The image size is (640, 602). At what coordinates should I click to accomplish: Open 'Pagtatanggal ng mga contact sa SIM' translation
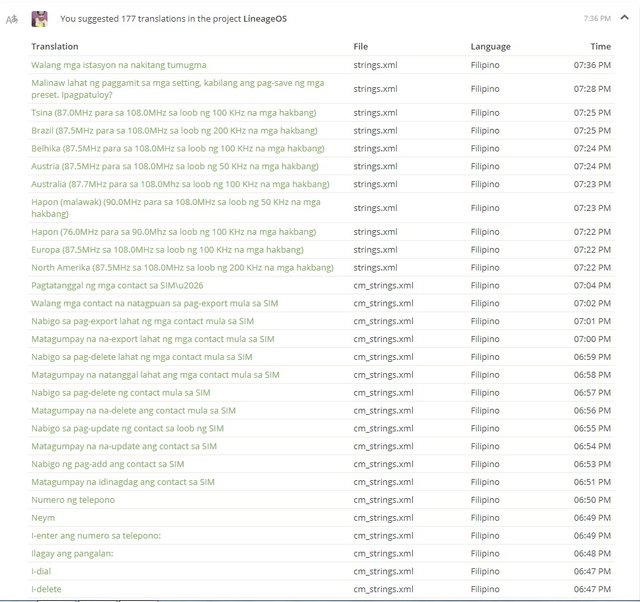coord(123,286)
